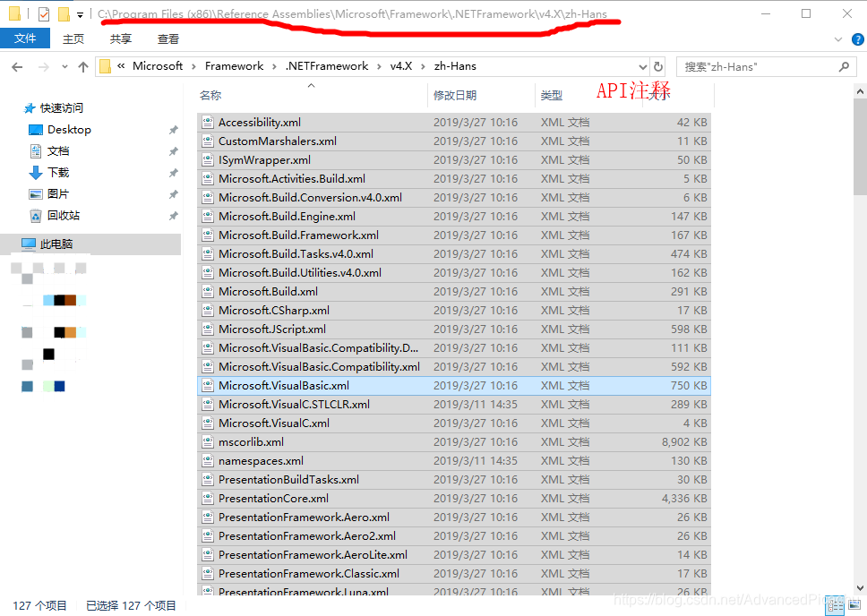Open the 共享 ribbon tab

(x=121, y=38)
